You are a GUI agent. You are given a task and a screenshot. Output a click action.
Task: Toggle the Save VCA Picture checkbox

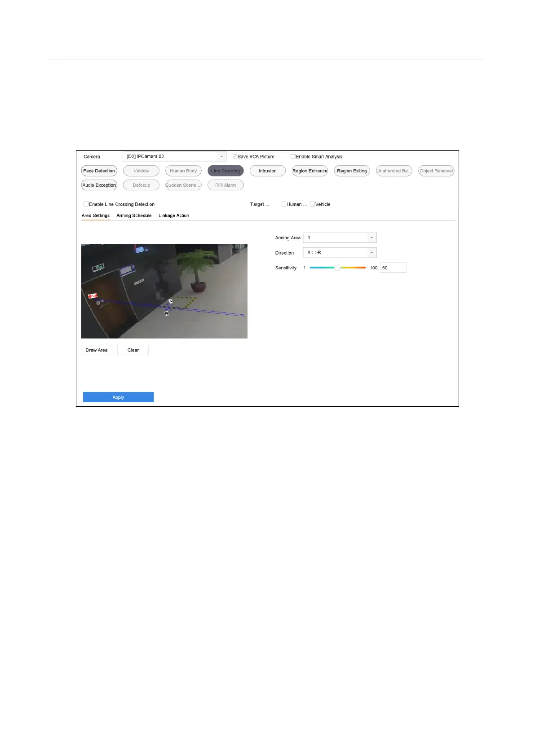pyautogui.click(x=234, y=156)
